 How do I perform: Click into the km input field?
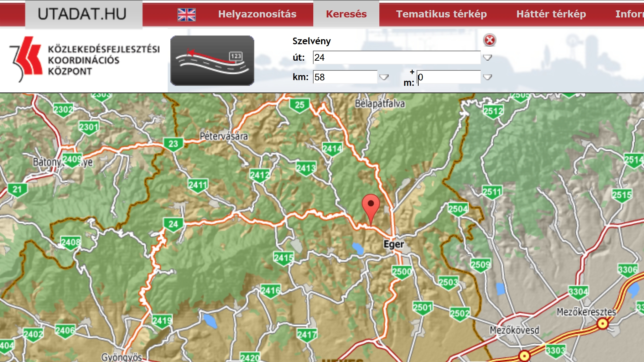345,77
